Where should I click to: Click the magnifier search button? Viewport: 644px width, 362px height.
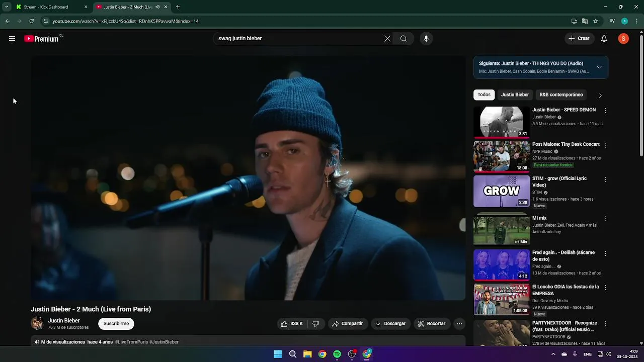click(x=404, y=39)
